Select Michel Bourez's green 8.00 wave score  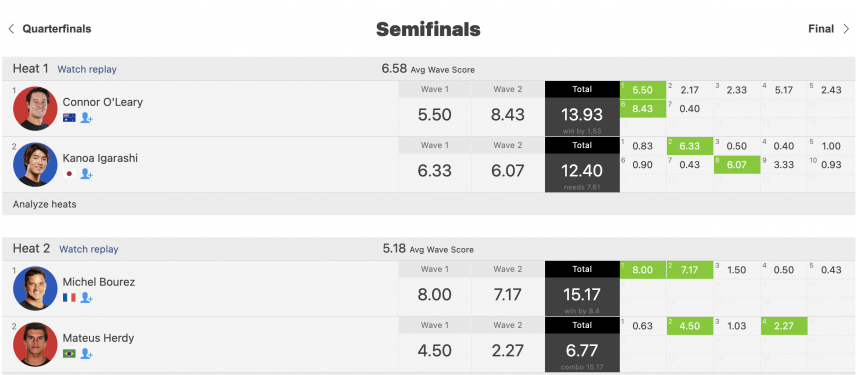[x=643, y=270]
